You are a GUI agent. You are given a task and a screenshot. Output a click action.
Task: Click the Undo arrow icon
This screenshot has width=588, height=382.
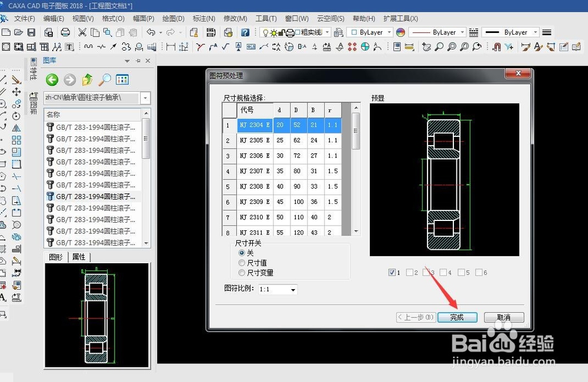coord(151,32)
